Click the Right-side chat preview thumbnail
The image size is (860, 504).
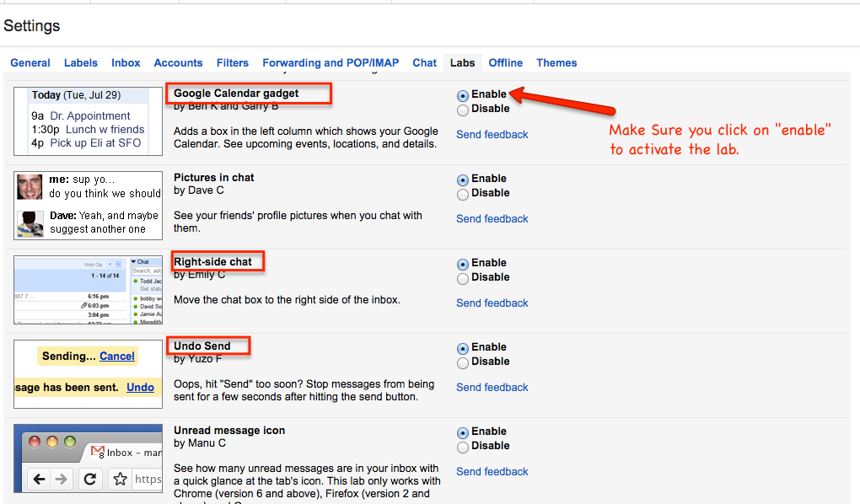[x=89, y=290]
